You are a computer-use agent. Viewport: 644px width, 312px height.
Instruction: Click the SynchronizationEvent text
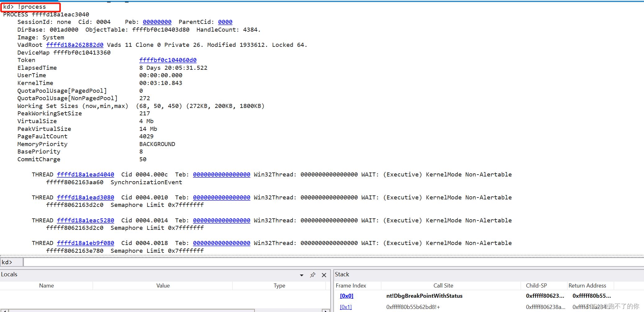point(146,182)
